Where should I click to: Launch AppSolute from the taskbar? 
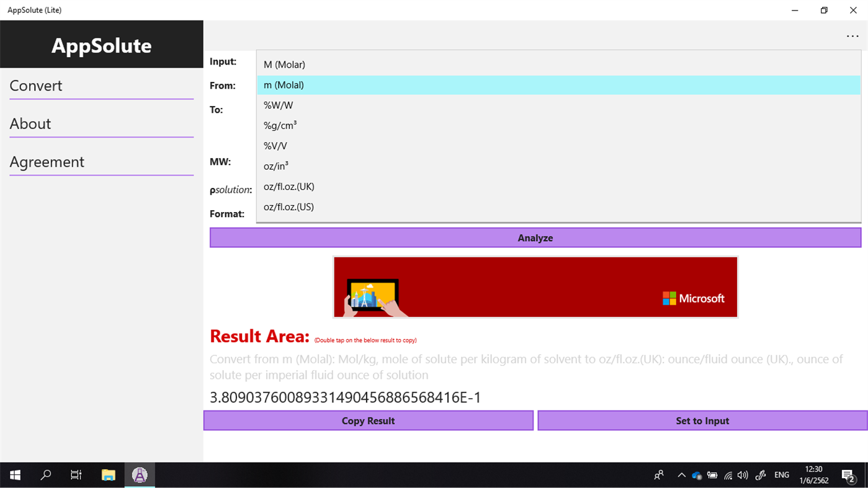pos(139,474)
